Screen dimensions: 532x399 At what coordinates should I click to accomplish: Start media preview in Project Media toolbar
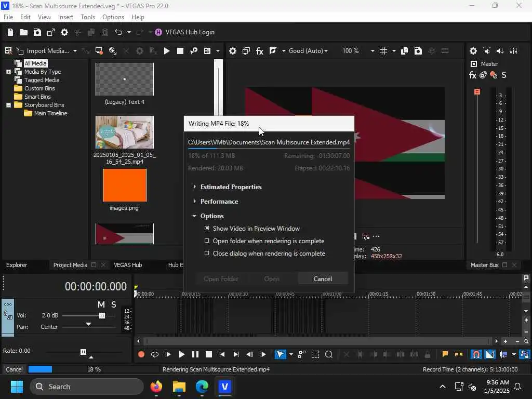click(167, 51)
